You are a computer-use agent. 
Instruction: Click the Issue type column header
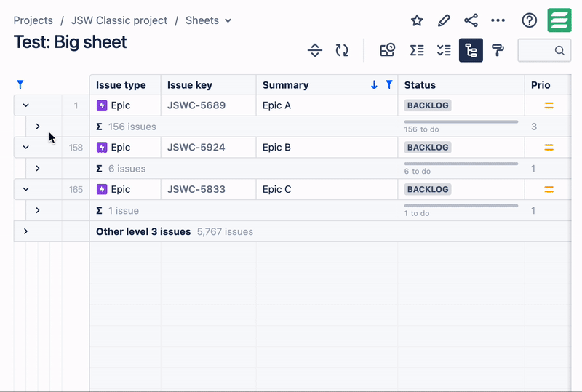125,85
